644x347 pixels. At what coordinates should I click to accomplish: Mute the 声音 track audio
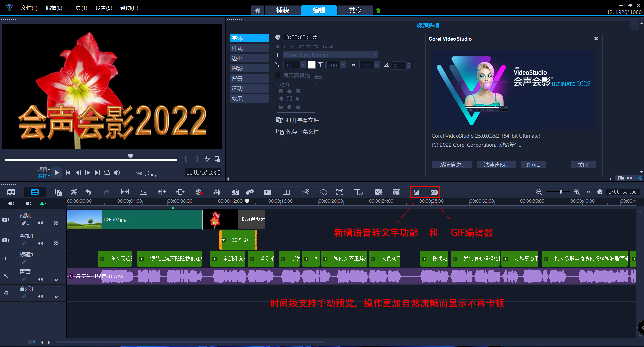40,279
